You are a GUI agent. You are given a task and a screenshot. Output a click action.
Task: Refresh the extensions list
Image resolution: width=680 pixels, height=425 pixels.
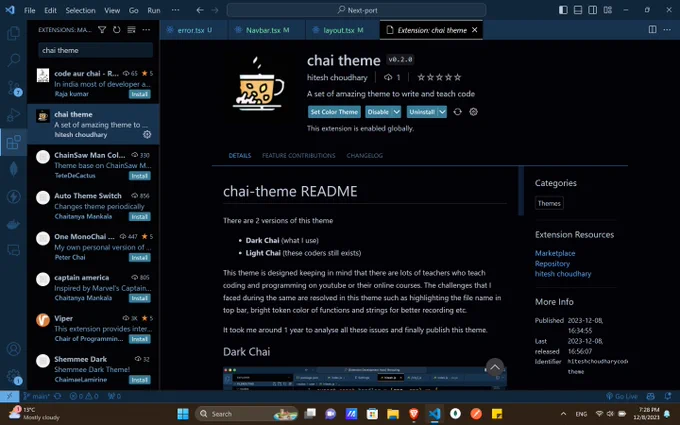coord(117,29)
